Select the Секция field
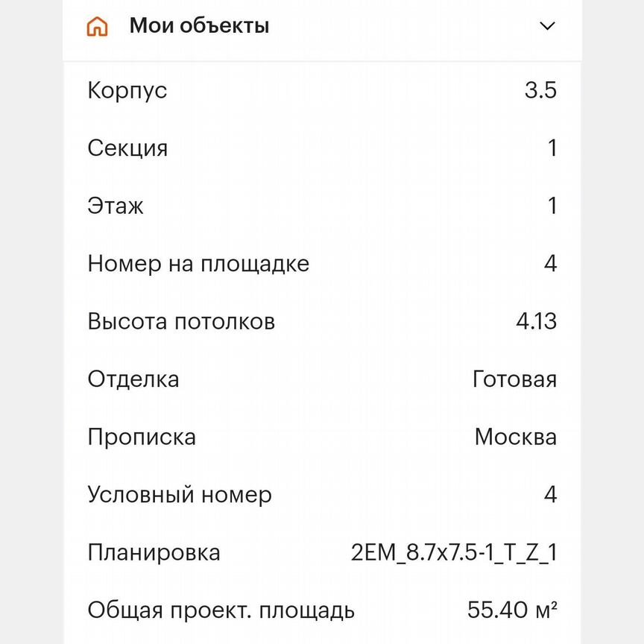 (x=128, y=148)
